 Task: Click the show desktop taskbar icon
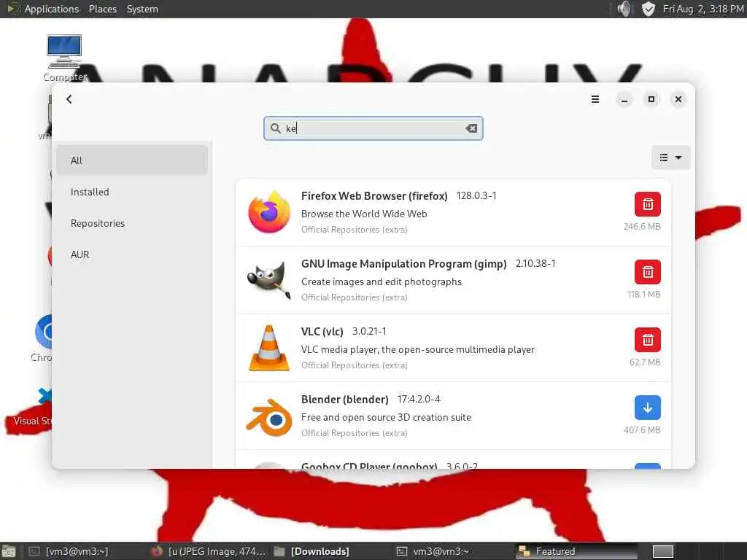[9, 551]
